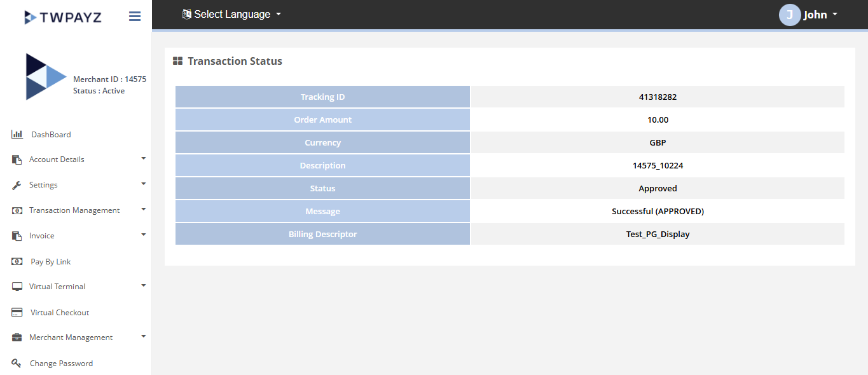Click the Virtual Terminal monitor icon
The image size is (868, 375).
click(17, 287)
